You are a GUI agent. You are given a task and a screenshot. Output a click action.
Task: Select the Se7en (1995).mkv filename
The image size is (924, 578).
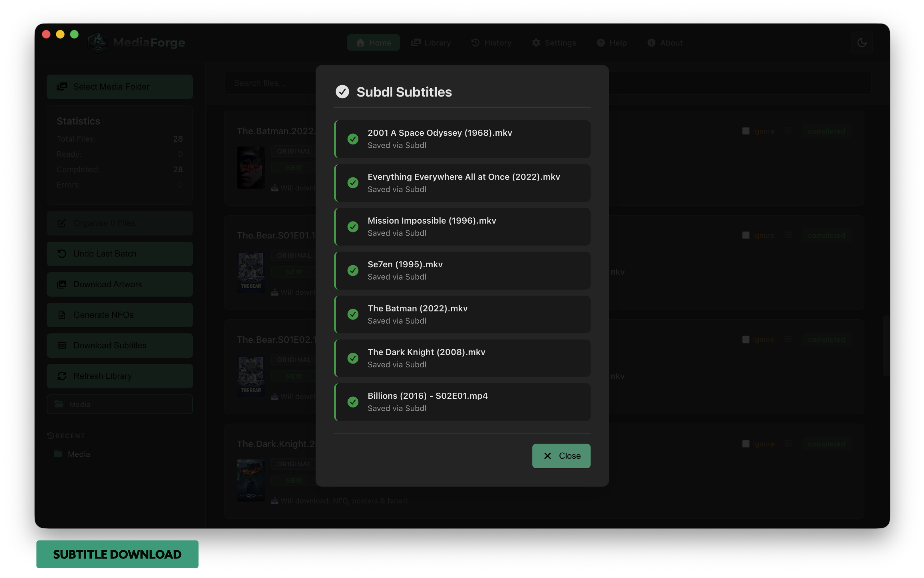(x=405, y=264)
